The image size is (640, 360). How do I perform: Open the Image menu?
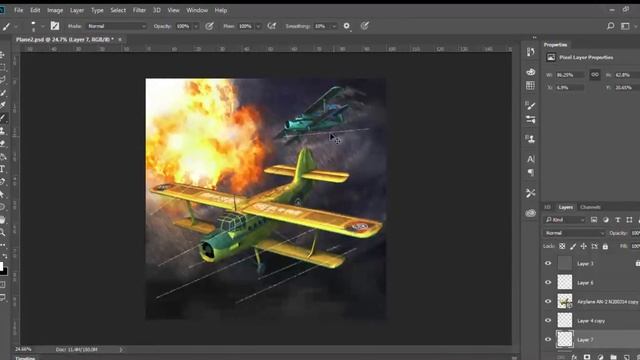click(55, 10)
